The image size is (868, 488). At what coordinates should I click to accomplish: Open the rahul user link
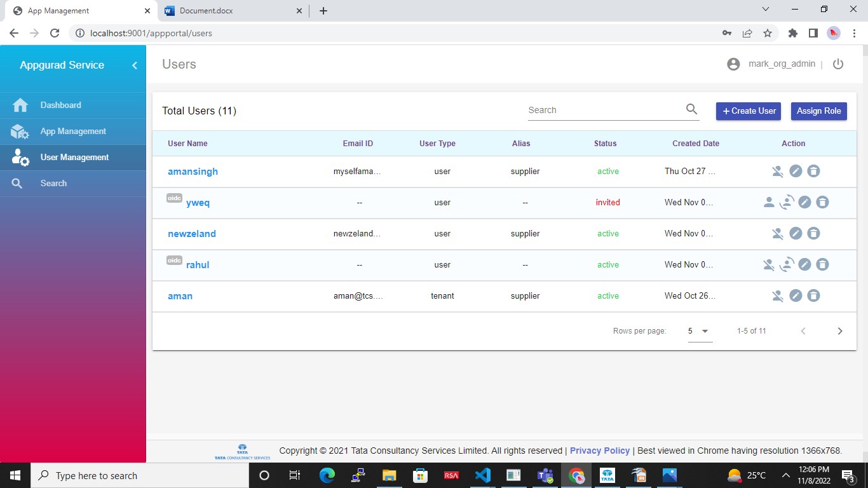tap(198, 265)
